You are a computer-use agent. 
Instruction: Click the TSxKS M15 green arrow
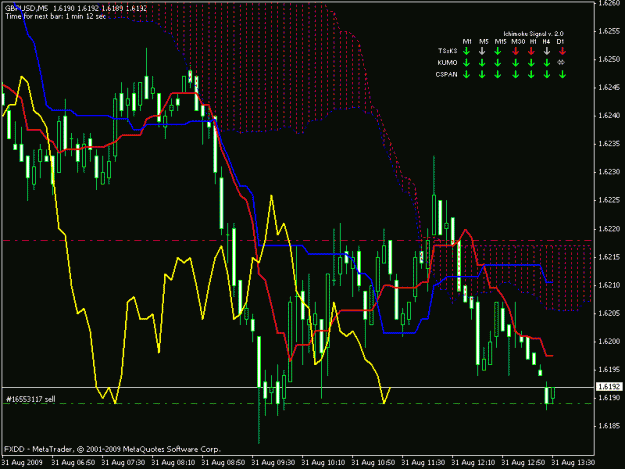tap(497, 51)
